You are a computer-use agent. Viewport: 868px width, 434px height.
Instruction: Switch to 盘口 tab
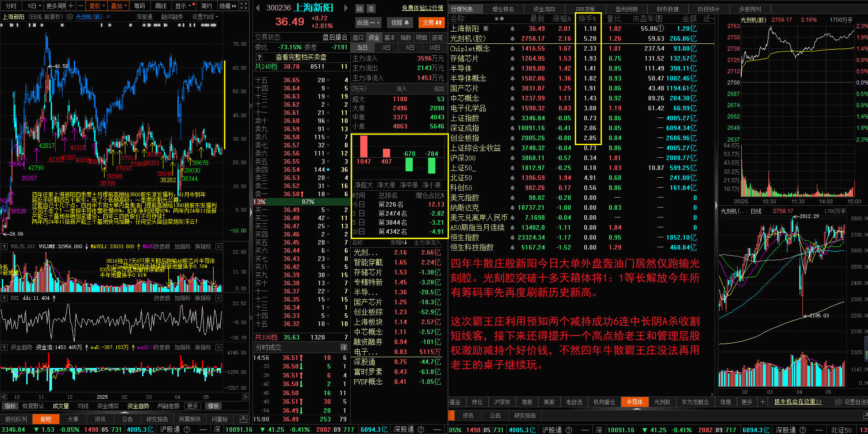[x=358, y=38]
